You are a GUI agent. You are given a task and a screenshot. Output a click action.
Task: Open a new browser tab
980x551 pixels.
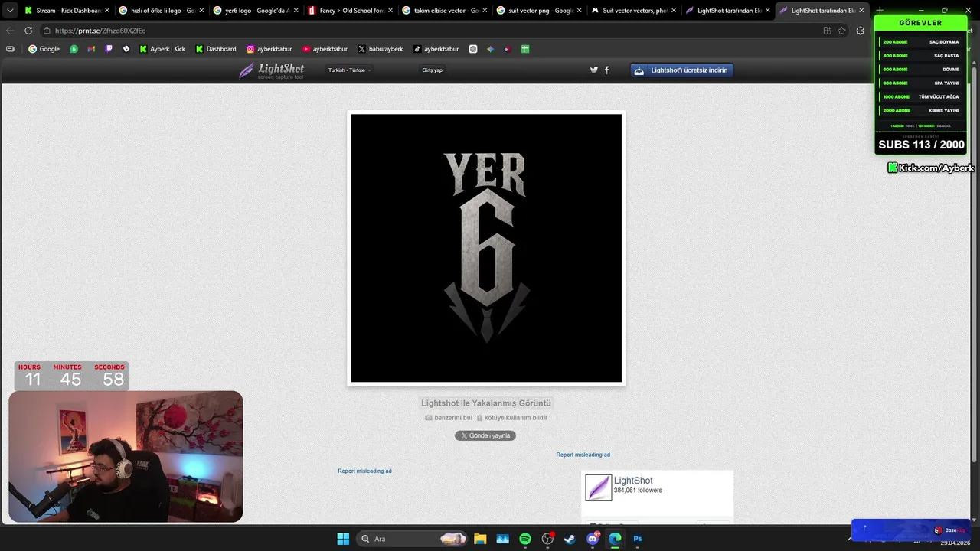point(880,11)
